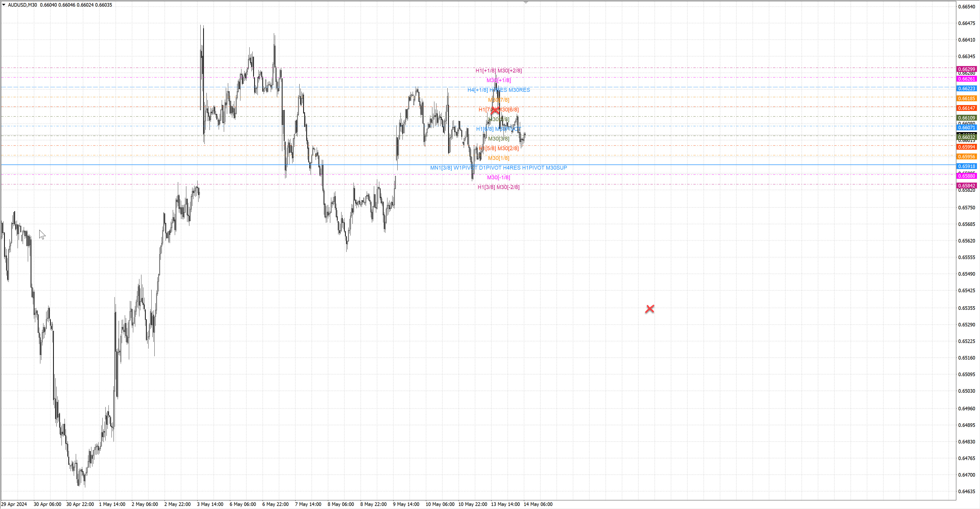Click the H4[+1/8] H1RES M30RES level label

[498, 90]
